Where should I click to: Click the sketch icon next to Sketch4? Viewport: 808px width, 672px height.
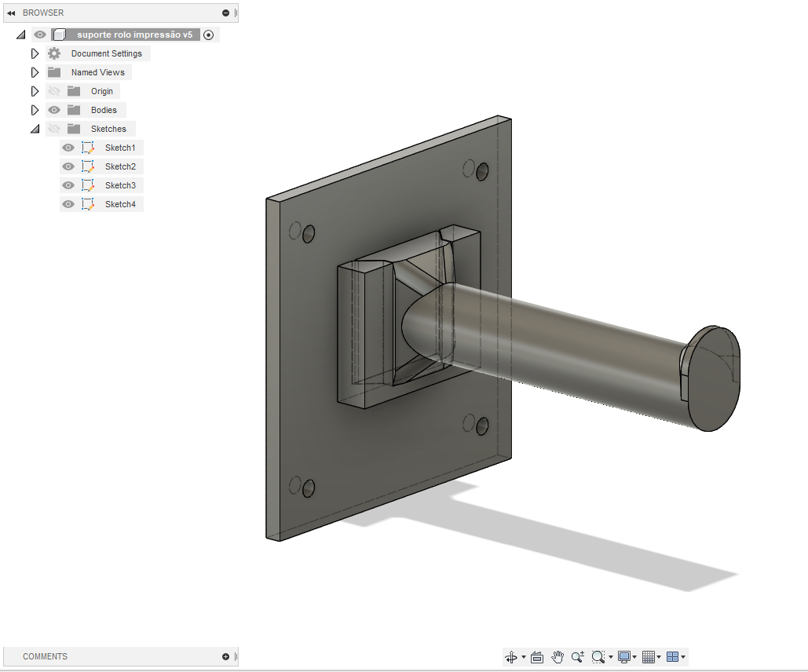coord(88,204)
